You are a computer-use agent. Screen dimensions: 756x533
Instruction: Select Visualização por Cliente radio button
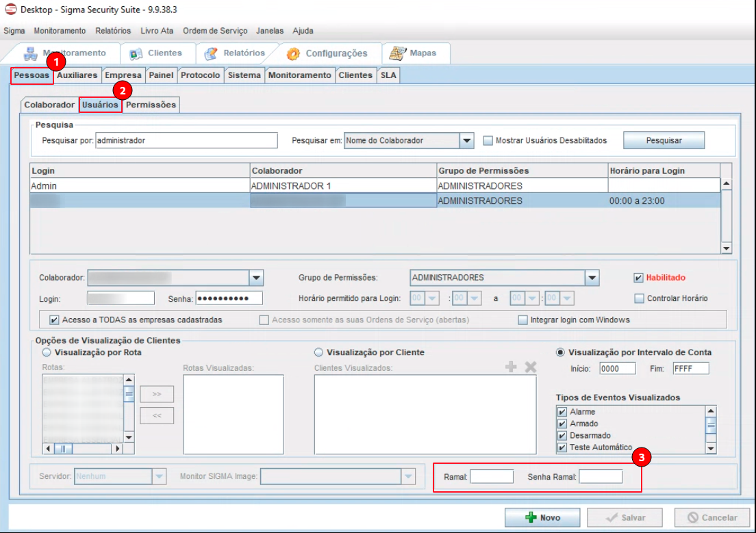coord(318,352)
